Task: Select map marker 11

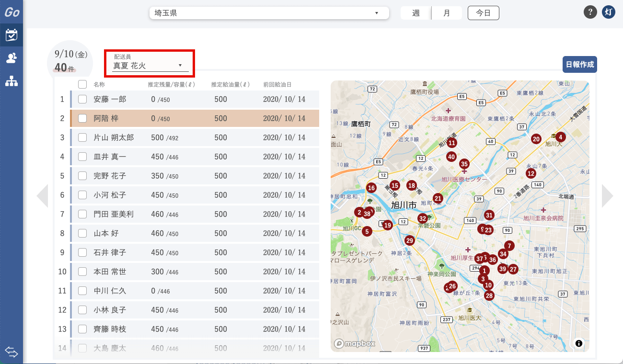Action: point(452,143)
